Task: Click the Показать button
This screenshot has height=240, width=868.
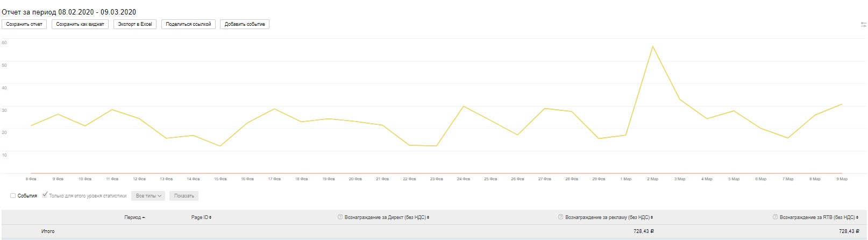Action: [x=184, y=196]
